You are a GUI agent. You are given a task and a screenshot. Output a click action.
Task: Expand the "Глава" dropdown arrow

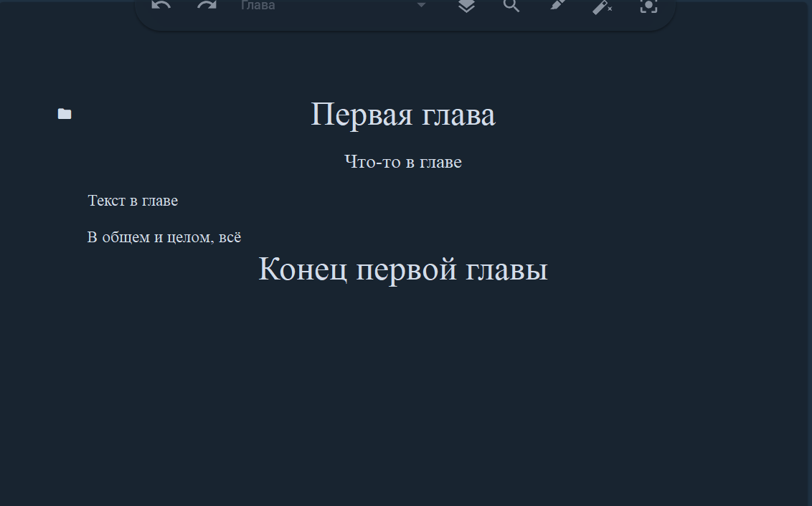point(420,6)
